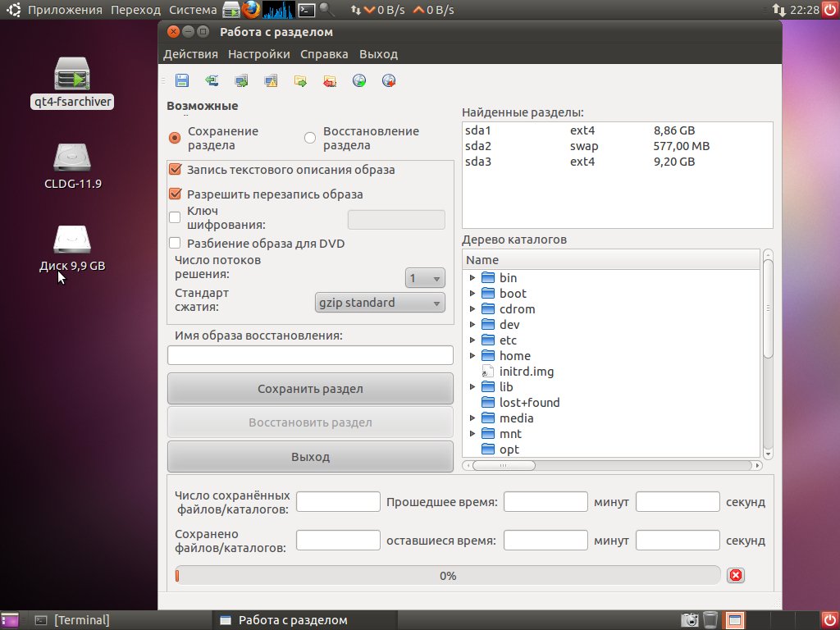
Task: Select the Диск 9,9 GB desktop icon
Action: coord(72,249)
